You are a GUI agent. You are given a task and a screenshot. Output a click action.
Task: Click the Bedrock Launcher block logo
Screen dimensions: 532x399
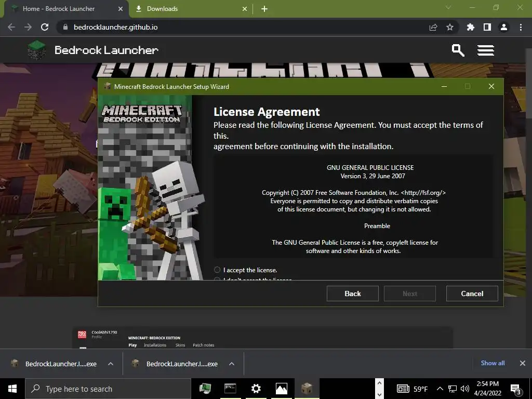(x=37, y=50)
